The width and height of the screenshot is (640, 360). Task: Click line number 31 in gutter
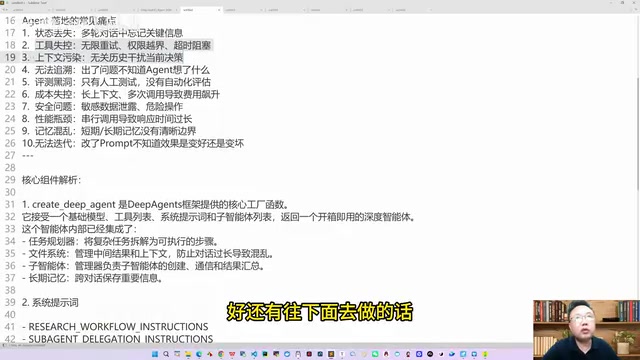(x=10, y=204)
